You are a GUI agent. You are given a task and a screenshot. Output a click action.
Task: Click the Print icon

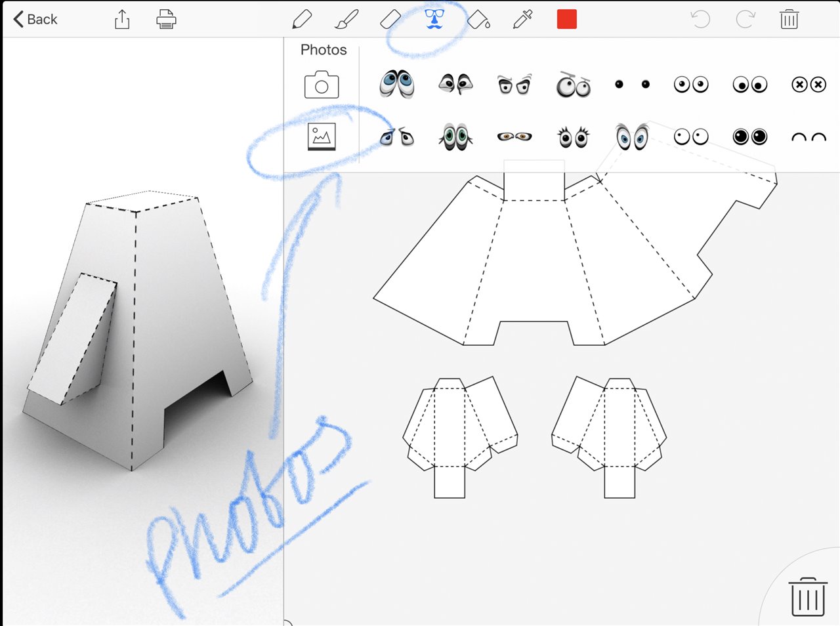click(x=166, y=20)
